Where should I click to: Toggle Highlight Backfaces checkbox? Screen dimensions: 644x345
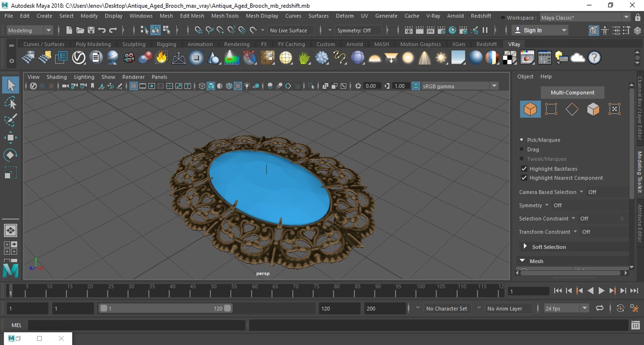coord(524,169)
